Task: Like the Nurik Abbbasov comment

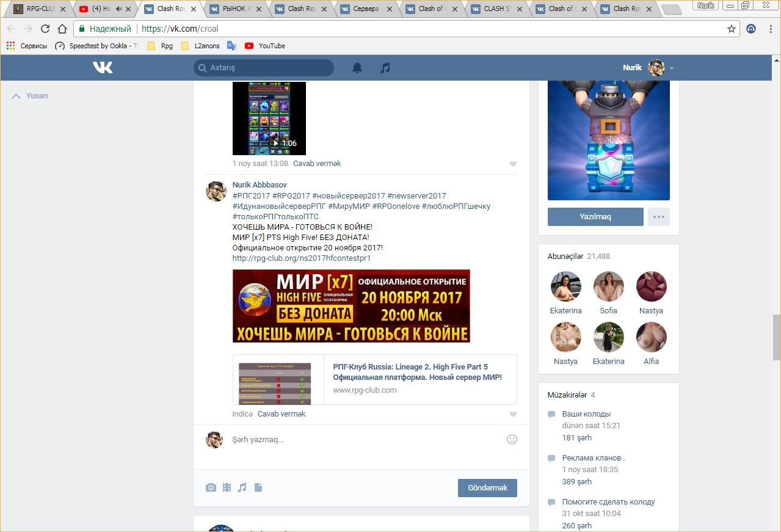Action: tap(513, 414)
